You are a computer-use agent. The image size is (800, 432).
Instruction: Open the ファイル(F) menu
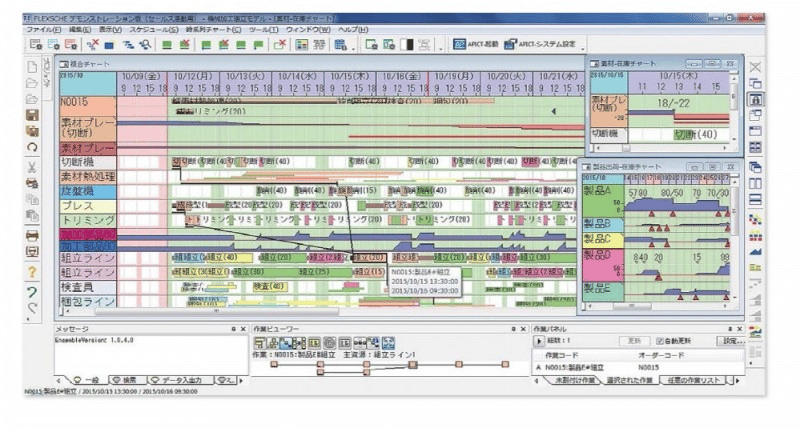(x=43, y=30)
